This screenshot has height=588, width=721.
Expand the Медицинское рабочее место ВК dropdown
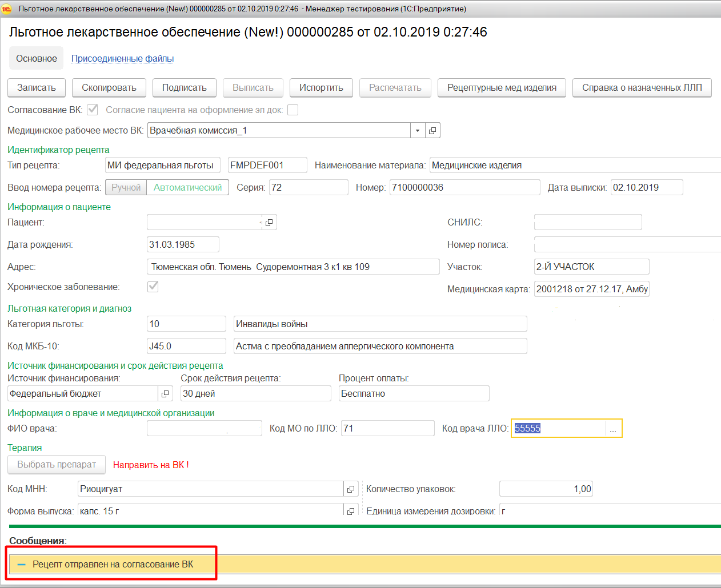click(x=418, y=131)
